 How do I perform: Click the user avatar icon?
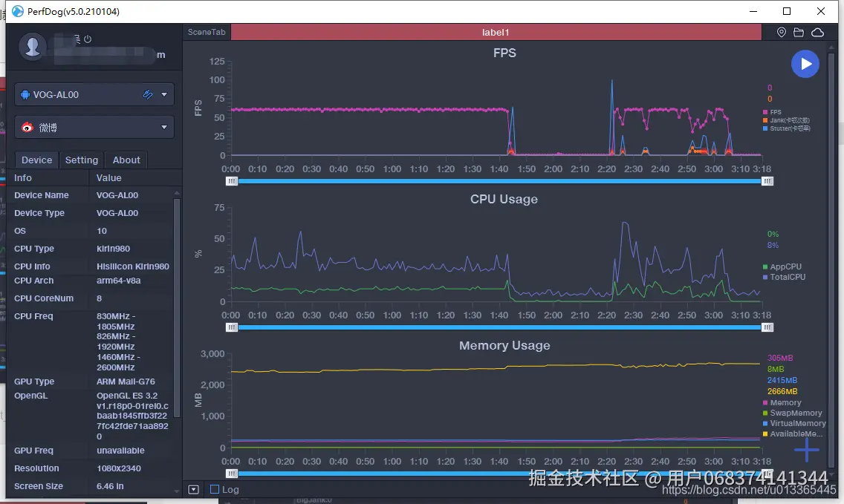(32, 46)
